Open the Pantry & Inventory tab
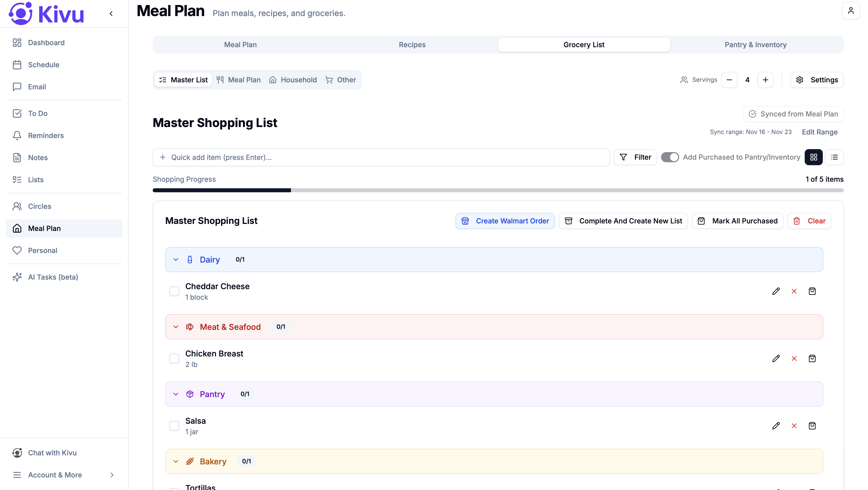 click(x=755, y=44)
